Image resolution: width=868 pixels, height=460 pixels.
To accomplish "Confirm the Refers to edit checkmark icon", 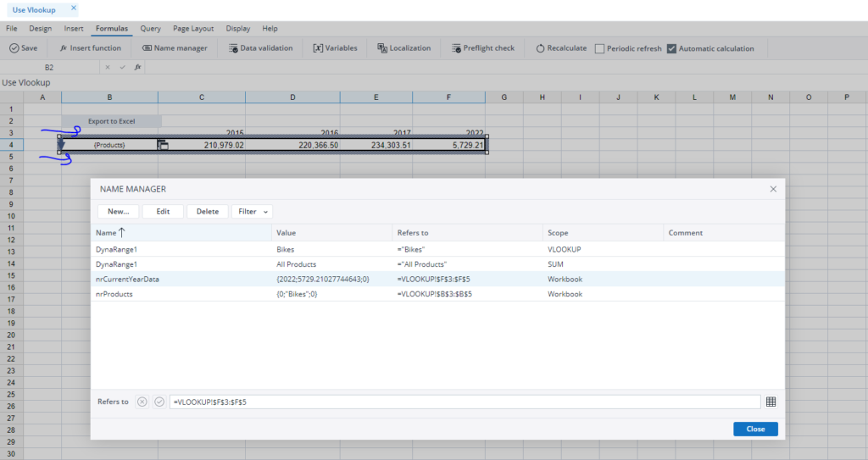I will tap(159, 402).
